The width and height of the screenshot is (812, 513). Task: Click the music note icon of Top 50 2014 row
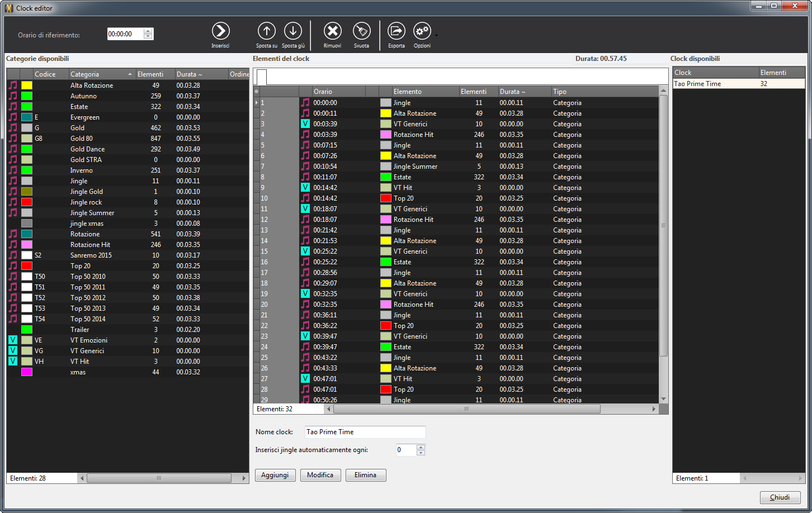(x=13, y=319)
